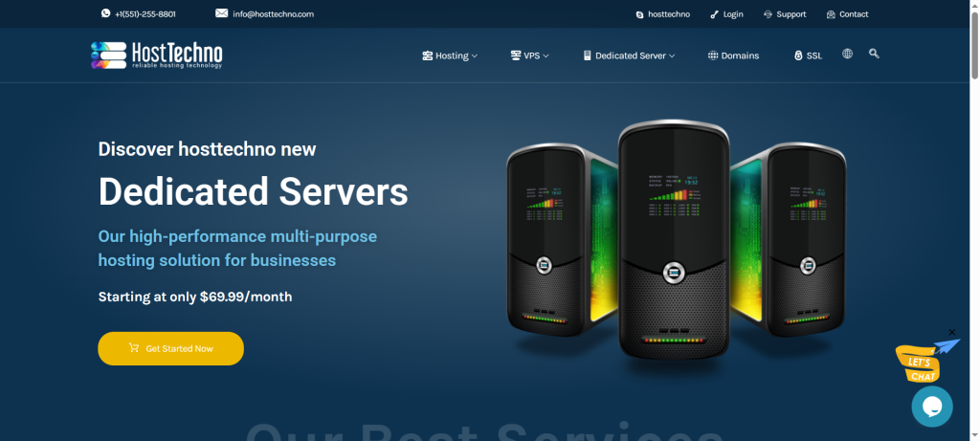Click the key icon next to Login
This screenshot has width=980, height=441.
pos(714,14)
